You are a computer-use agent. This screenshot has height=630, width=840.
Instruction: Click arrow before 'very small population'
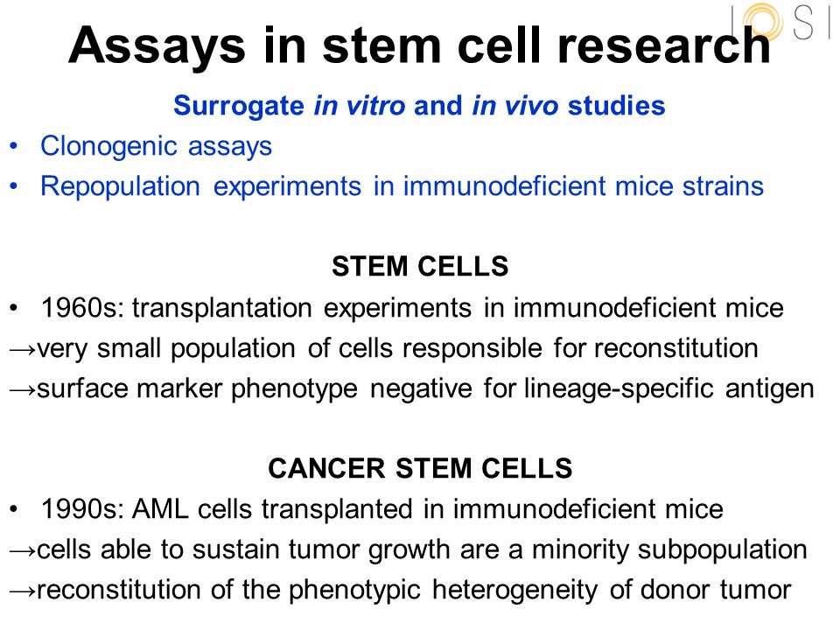point(23,349)
